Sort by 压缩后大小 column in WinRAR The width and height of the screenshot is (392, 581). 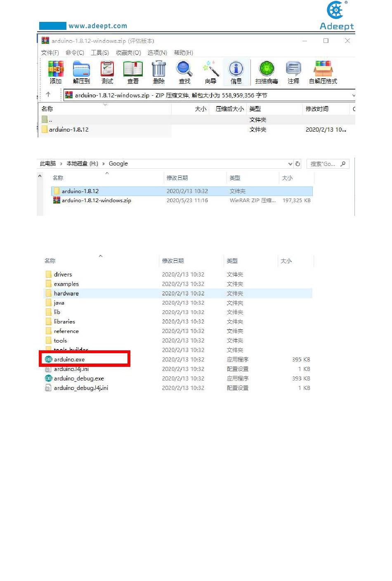coord(229,109)
